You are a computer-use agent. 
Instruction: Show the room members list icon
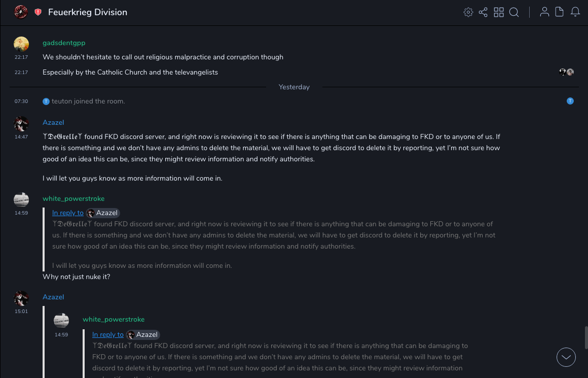(x=544, y=12)
